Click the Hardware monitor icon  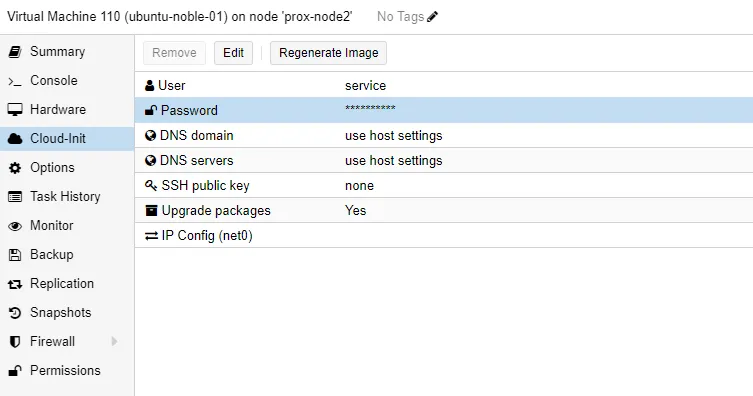coord(15,110)
